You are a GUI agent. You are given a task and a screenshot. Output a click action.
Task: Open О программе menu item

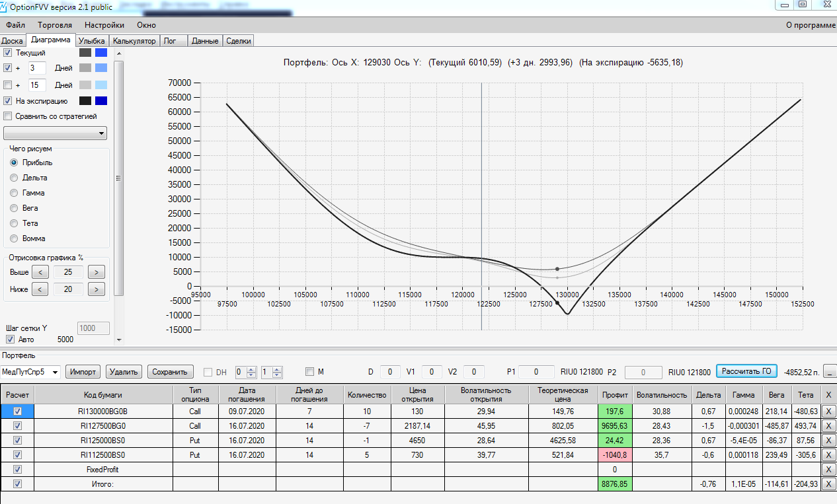pos(810,25)
